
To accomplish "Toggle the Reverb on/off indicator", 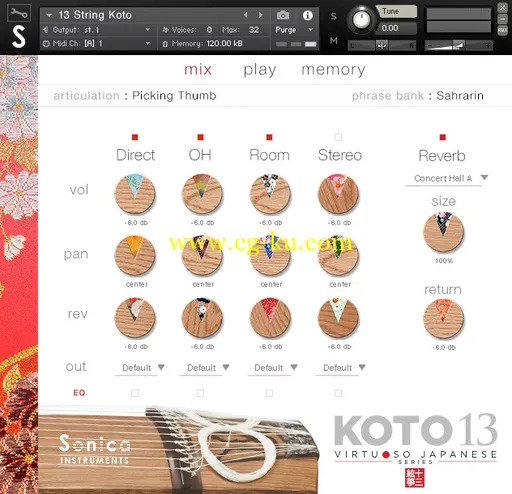I will click(x=443, y=137).
